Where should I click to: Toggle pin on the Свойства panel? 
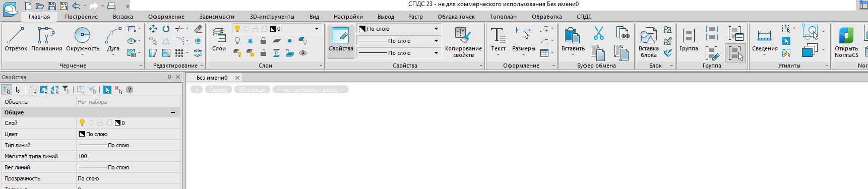169,77
